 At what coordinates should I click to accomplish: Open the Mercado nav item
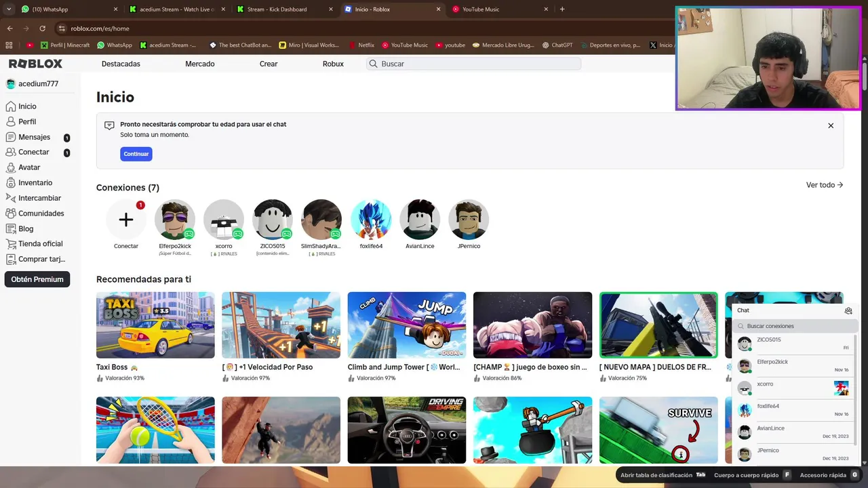pos(200,64)
